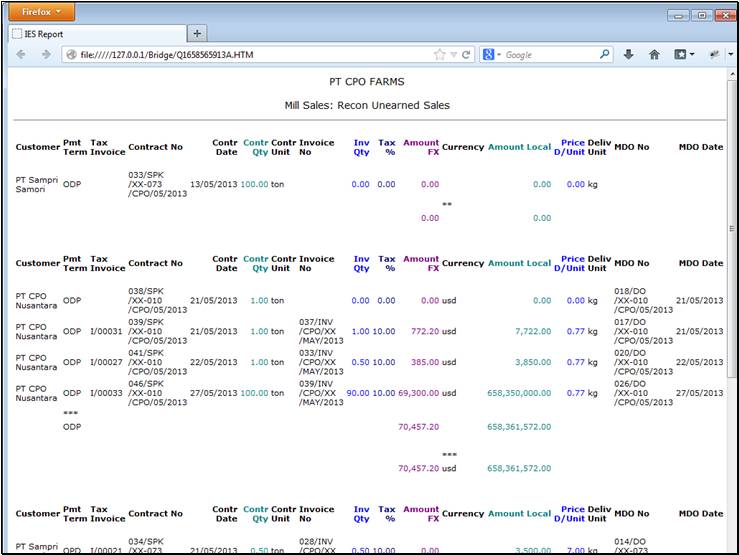The width and height of the screenshot is (739, 555).
Task: Click tax invoice I/00027
Action: pos(107,362)
